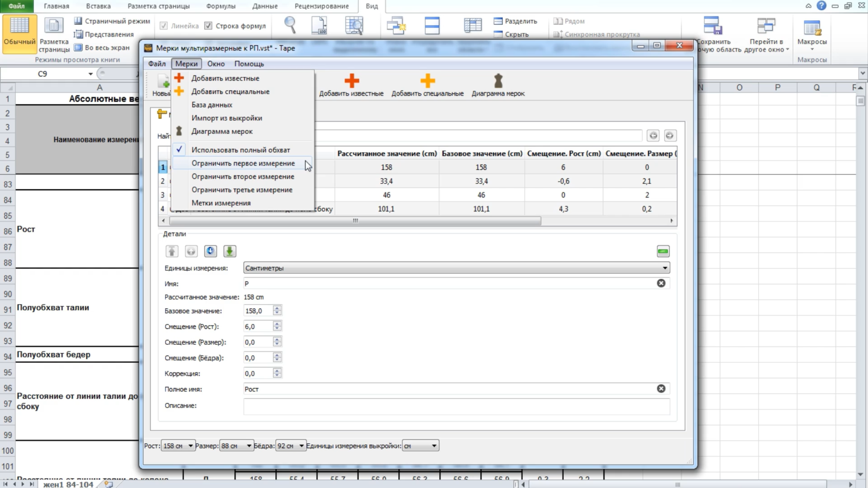Viewport: 868px width, 488px height.
Task: Click the green minus remove measurement icon
Action: coord(663,251)
